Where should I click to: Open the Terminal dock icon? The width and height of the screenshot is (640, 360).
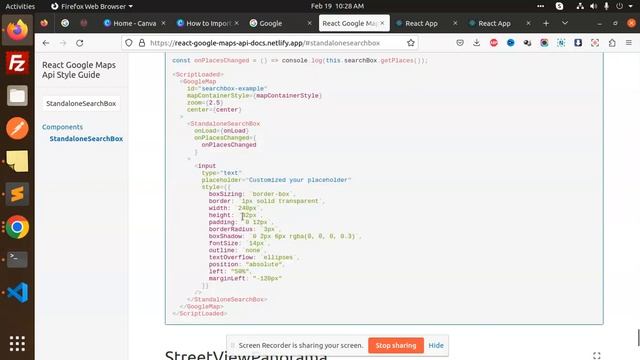(17, 259)
